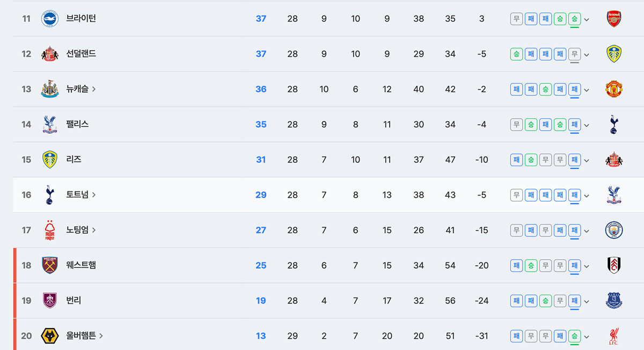644x350 pixels.
Task: Expand recent form chevron in 번리 row
Action: click(x=587, y=301)
